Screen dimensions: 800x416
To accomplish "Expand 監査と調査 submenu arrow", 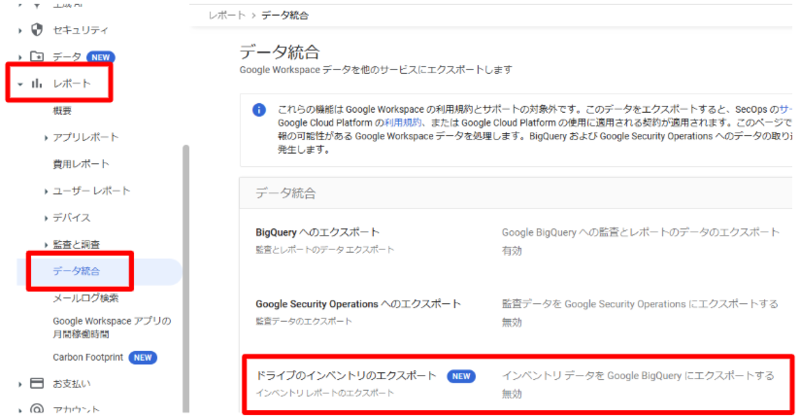I will pos(46,245).
